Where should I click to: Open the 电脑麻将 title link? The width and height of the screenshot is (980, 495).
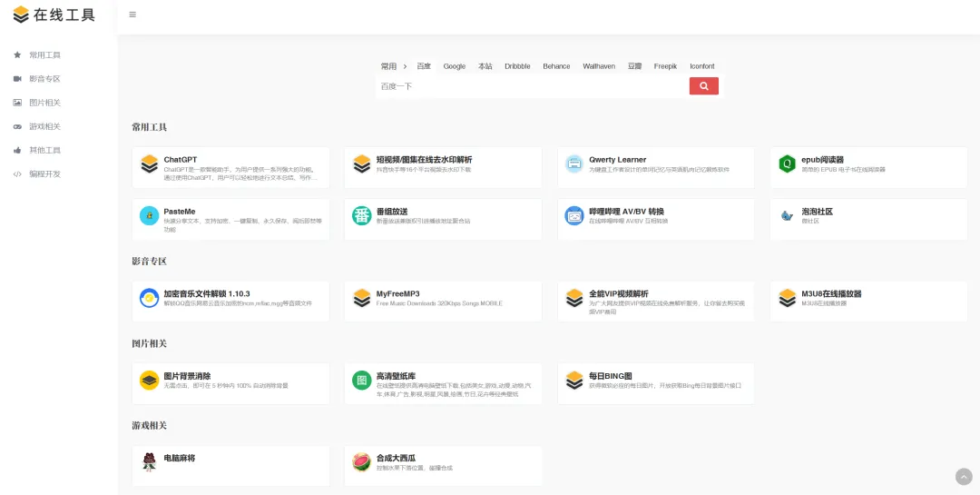point(180,458)
